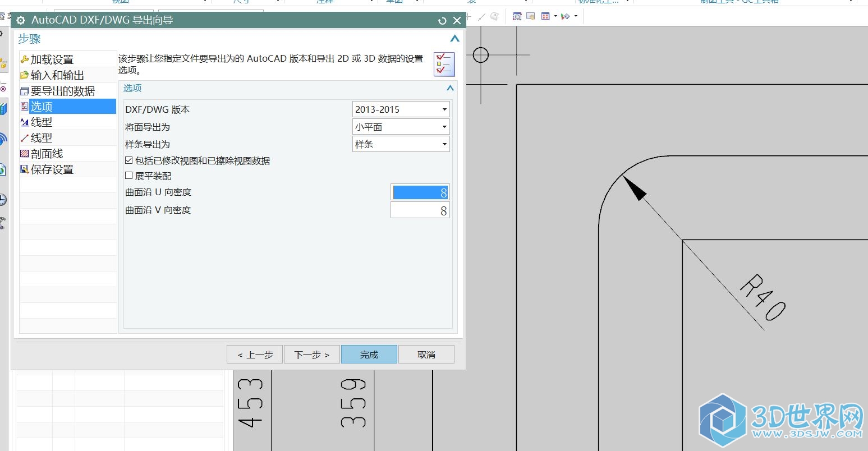Click the 453 dimension text in drawing
This screenshot has height=451, width=868.
[x=250, y=403]
